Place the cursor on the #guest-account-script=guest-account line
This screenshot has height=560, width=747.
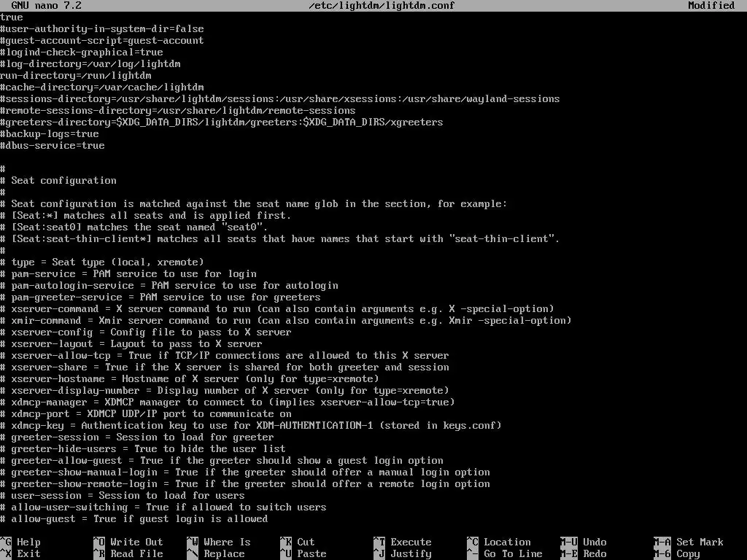click(102, 41)
